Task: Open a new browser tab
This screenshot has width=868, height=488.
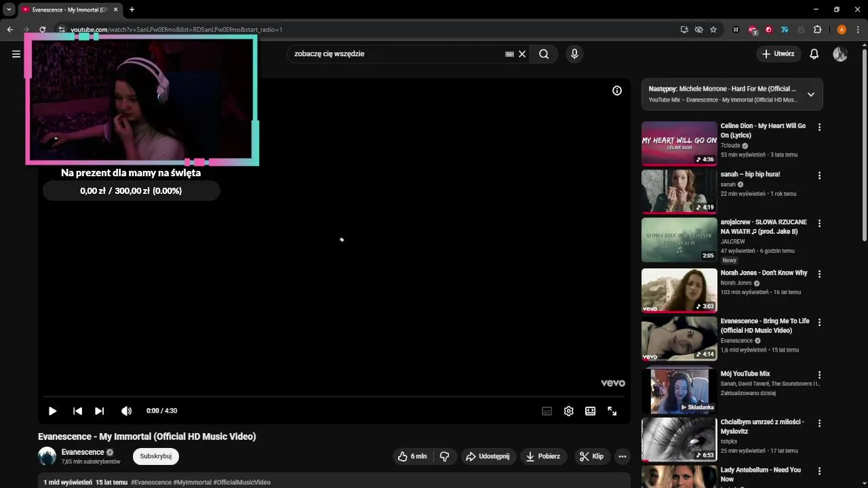Action: (132, 9)
